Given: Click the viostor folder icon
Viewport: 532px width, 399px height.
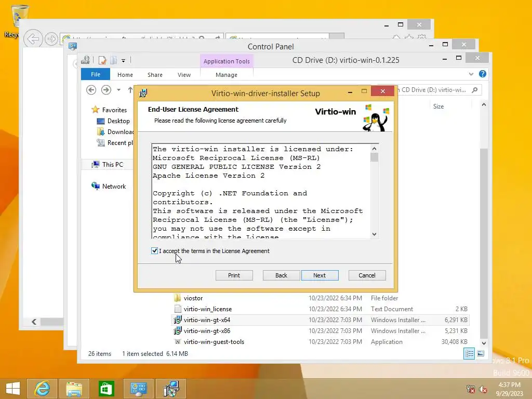Looking at the screenshot, I should [178, 298].
